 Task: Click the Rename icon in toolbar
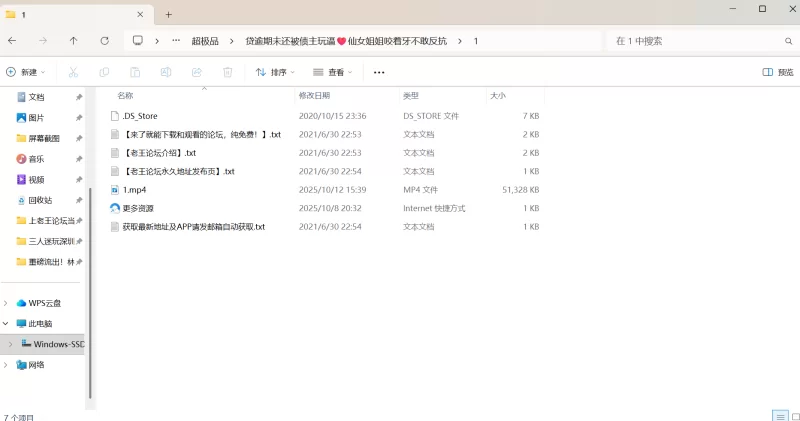click(166, 72)
